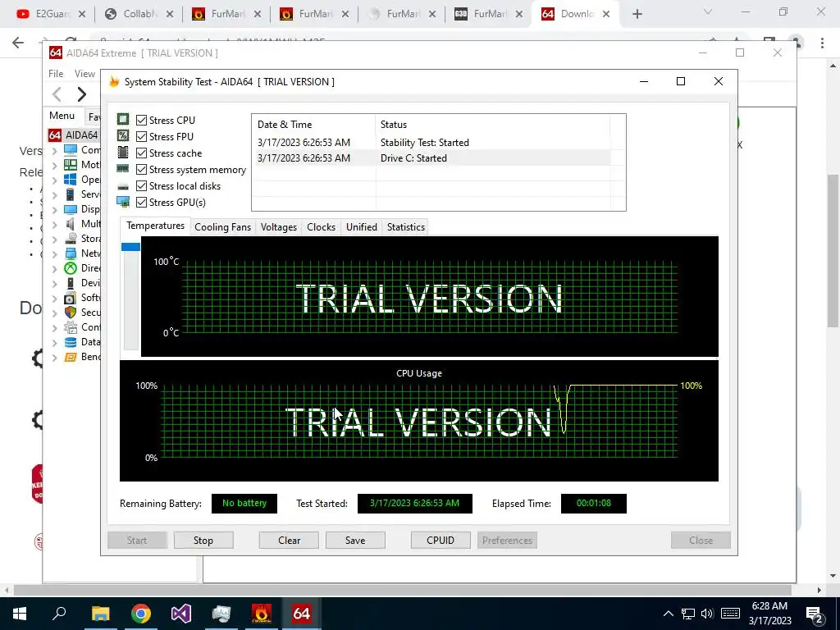840x630 pixels.
Task: Select the Database icon in AIDA64 tree
Action: 71,342
